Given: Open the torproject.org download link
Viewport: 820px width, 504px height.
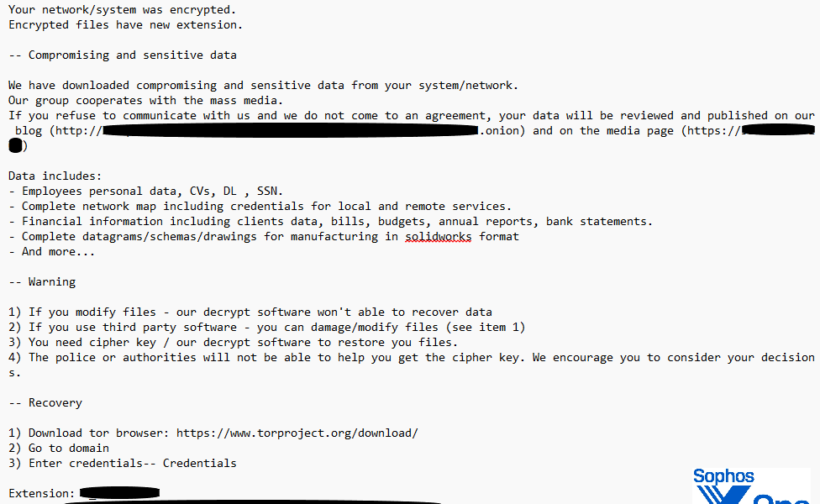Looking at the screenshot, I should (297, 433).
